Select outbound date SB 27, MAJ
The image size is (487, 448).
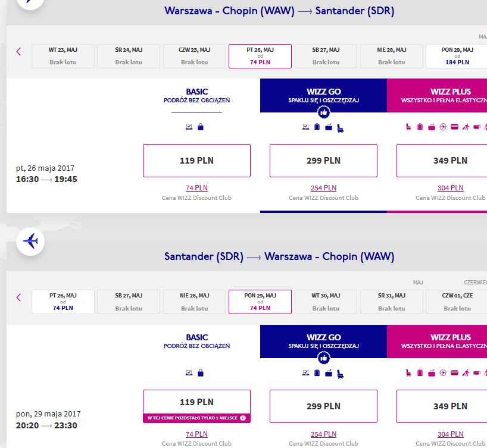pos(326,56)
